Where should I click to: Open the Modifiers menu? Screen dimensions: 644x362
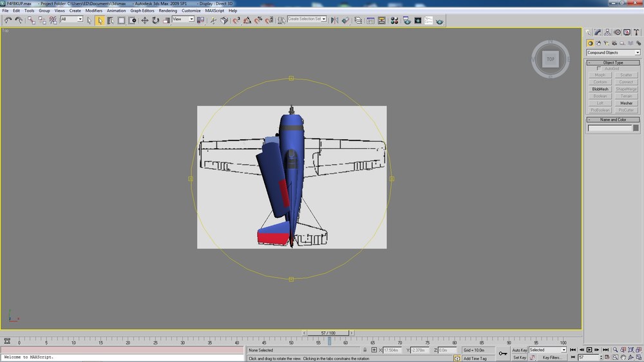pyautogui.click(x=93, y=11)
